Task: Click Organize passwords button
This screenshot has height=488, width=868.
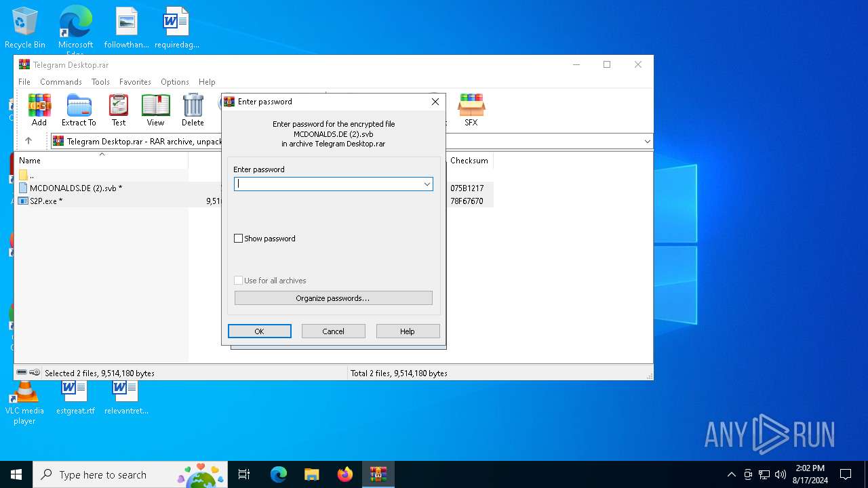Action: (x=333, y=298)
